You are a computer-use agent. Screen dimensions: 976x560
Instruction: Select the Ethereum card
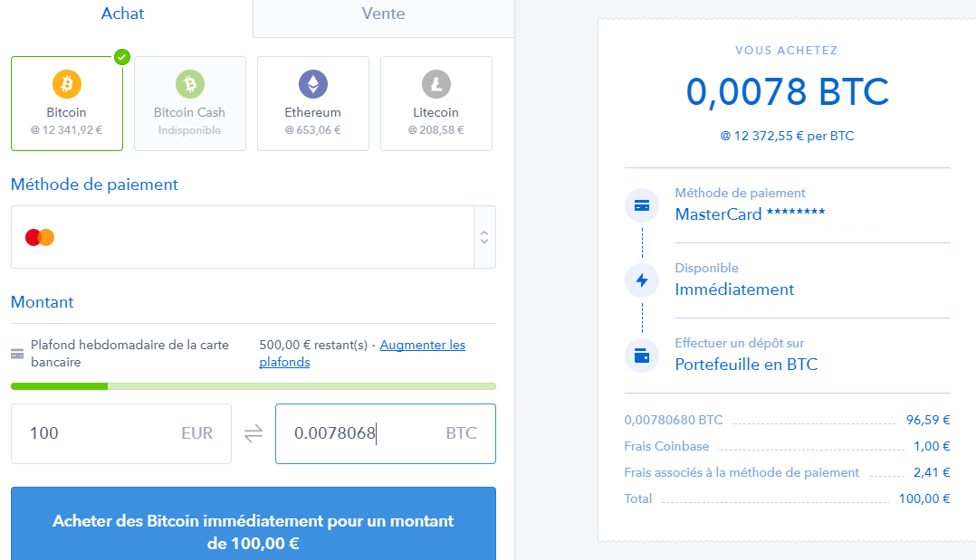(x=313, y=103)
